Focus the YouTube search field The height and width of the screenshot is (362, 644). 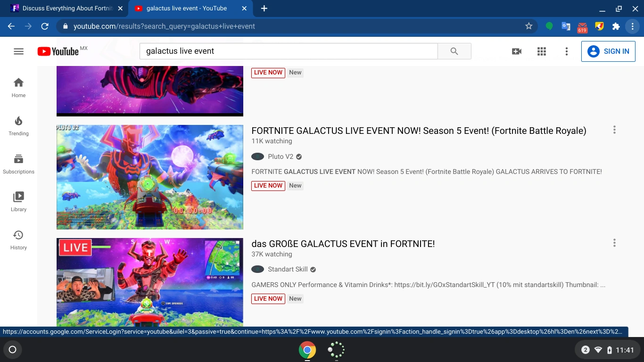289,51
